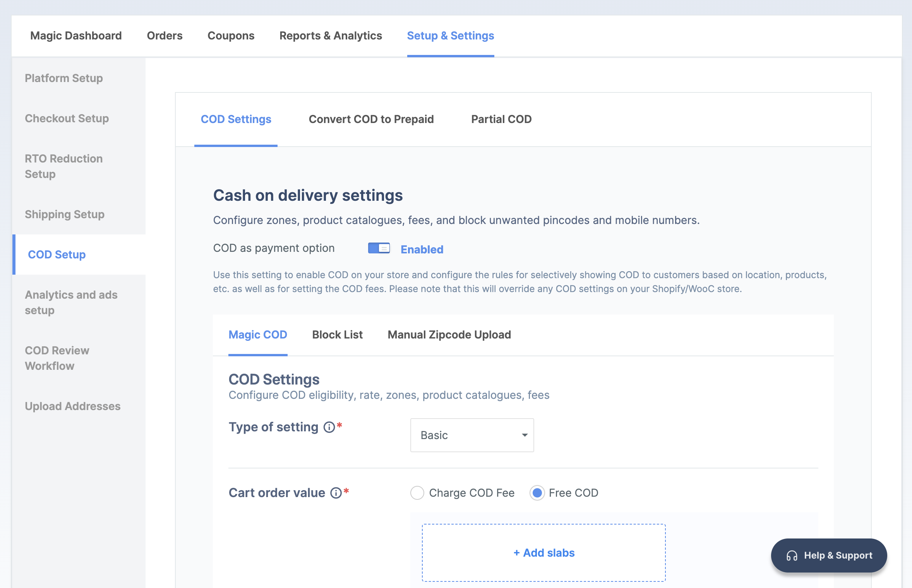Open the Block List sub-tab
The image size is (912, 588).
click(337, 334)
